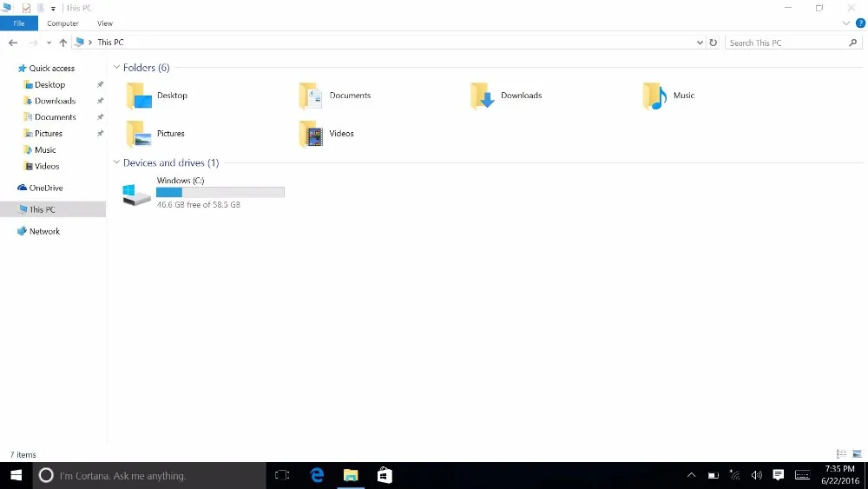Select the Desktop folder icon
Screen dimensions: 868x489
click(138, 96)
